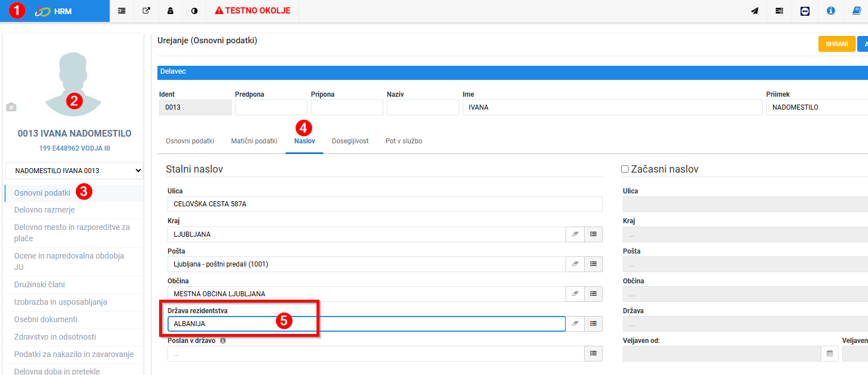Open the Pošta lookup list icon

click(594, 264)
